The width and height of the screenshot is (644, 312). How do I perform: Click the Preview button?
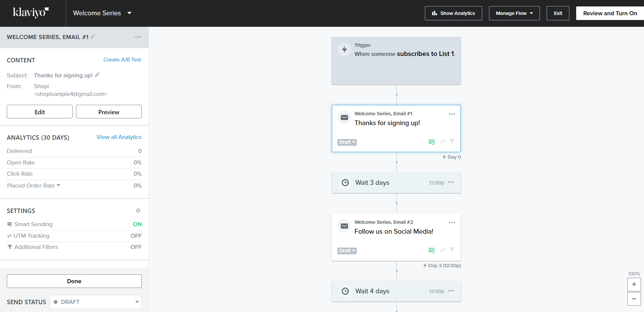[109, 112]
